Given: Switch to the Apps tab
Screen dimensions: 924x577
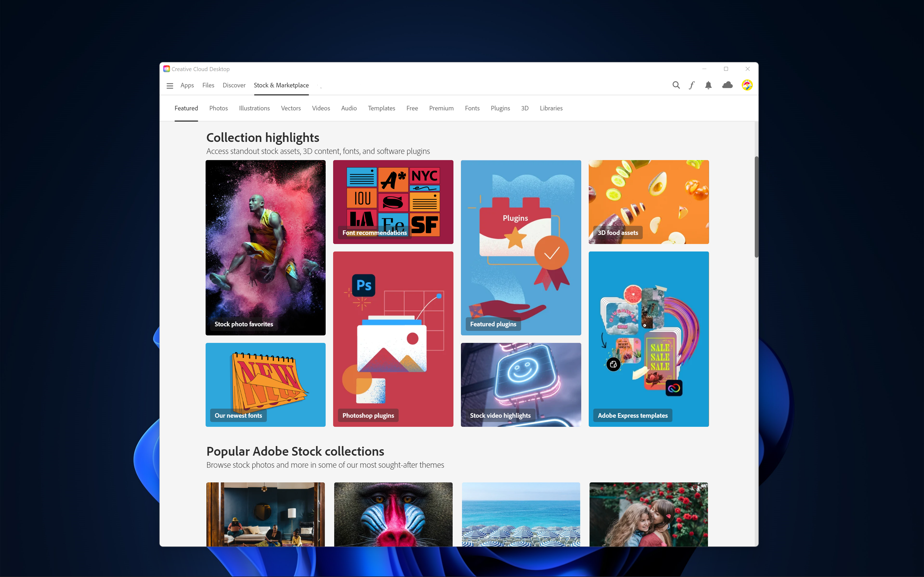Looking at the screenshot, I should (187, 86).
